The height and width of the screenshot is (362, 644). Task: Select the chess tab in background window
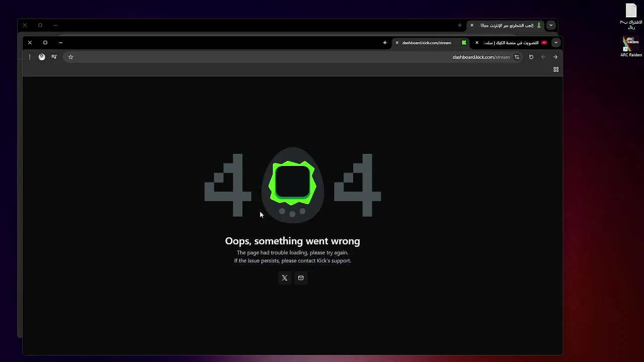click(x=506, y=25)
